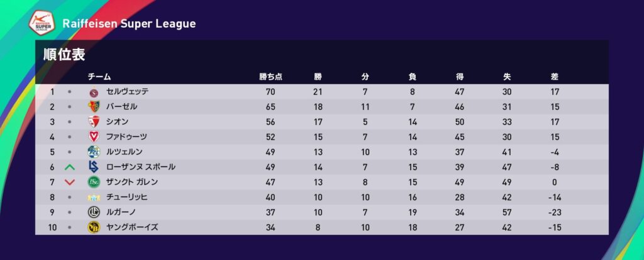Image resolution: width=644 pixels, height=260 pixels.
Task: Click the ヤングボーイズ club crest
Action: coord(93,227)
